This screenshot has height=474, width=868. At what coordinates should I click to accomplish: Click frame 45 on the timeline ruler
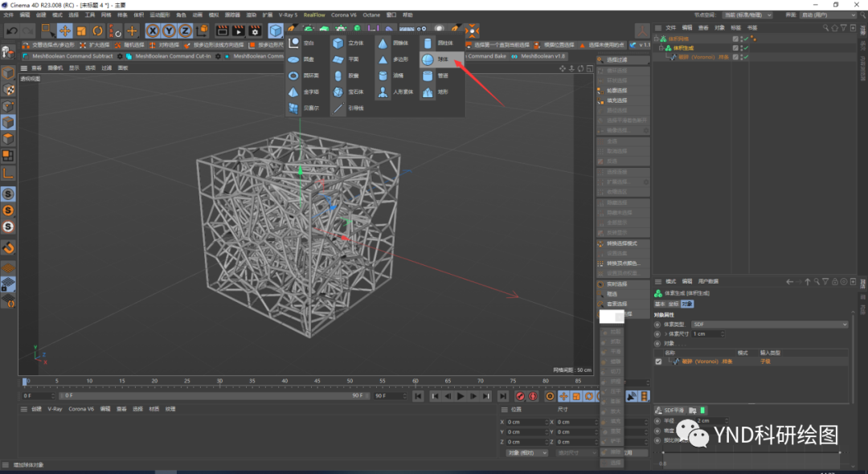point(317,381)
